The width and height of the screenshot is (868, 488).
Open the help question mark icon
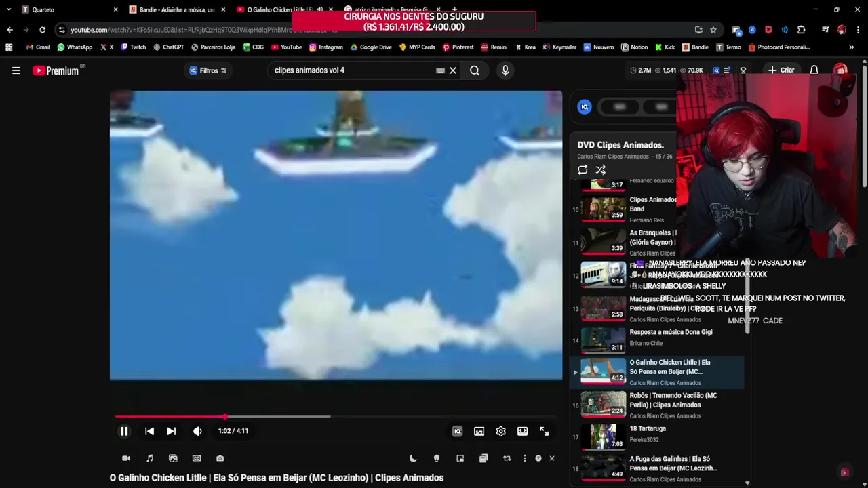(538, 458)
